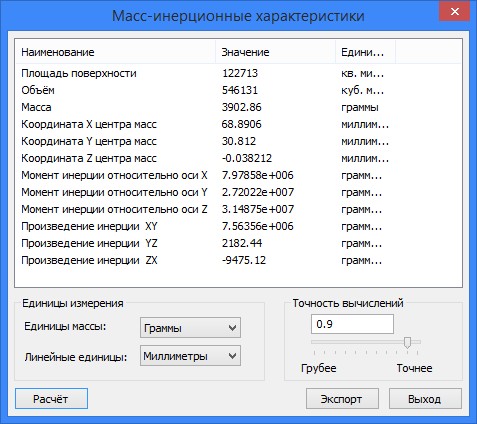Click the Значение column header
Image resolution: width=477 pixels, height=424 pixels.
[x=275, y=52]
